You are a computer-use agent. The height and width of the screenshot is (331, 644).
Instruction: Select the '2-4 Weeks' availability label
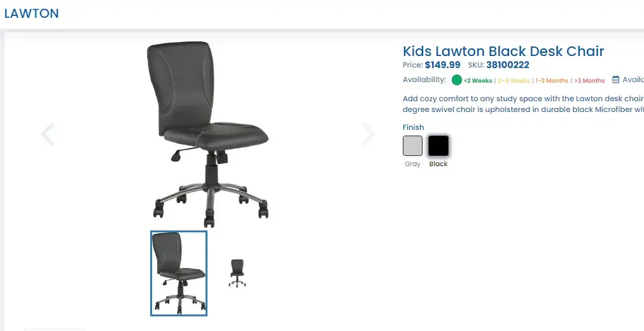514,81
